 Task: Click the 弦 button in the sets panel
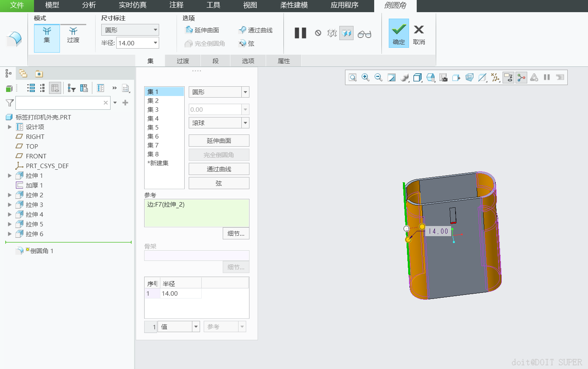click(x=219, y=183)
